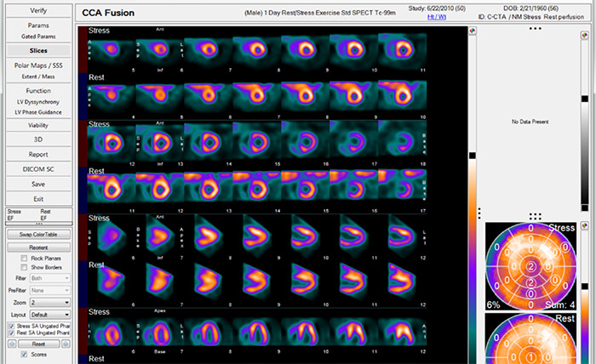Screen dimensions: 596x364
Task: Select Rest short-axis slice number 4
Action: [112, 96]
